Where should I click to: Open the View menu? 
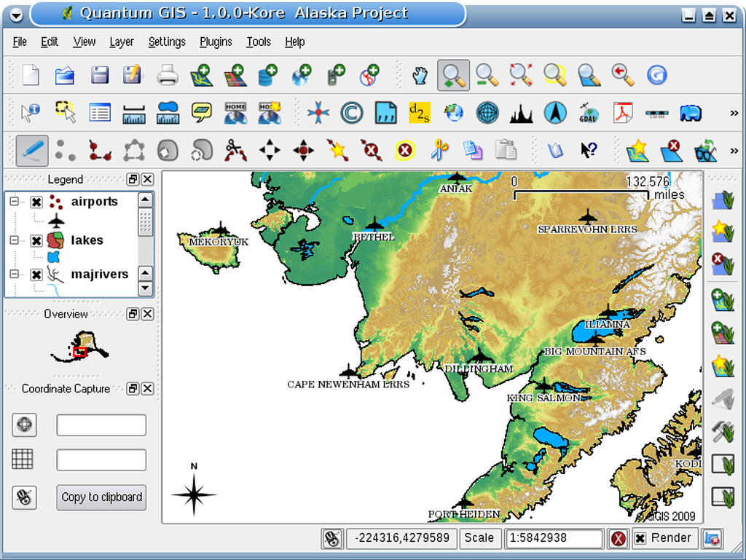point(85,42)
